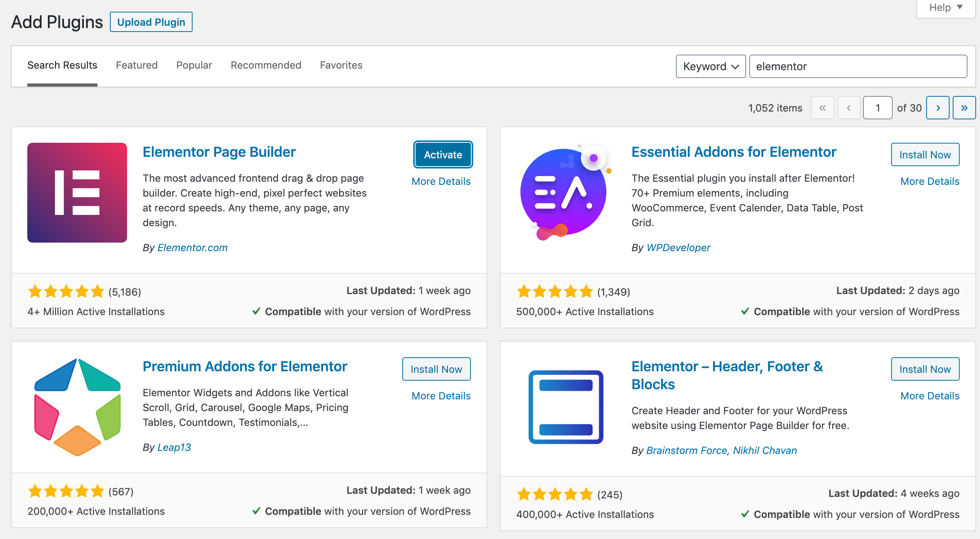
Task: Activate Elementor Page Builder
Action: coord(443,155)
